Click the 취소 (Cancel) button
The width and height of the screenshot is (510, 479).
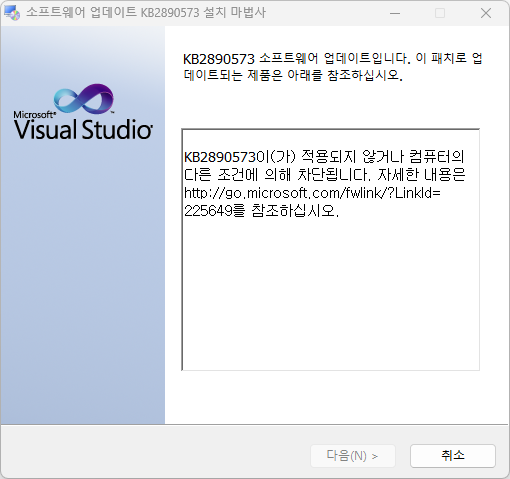[453, 455]
